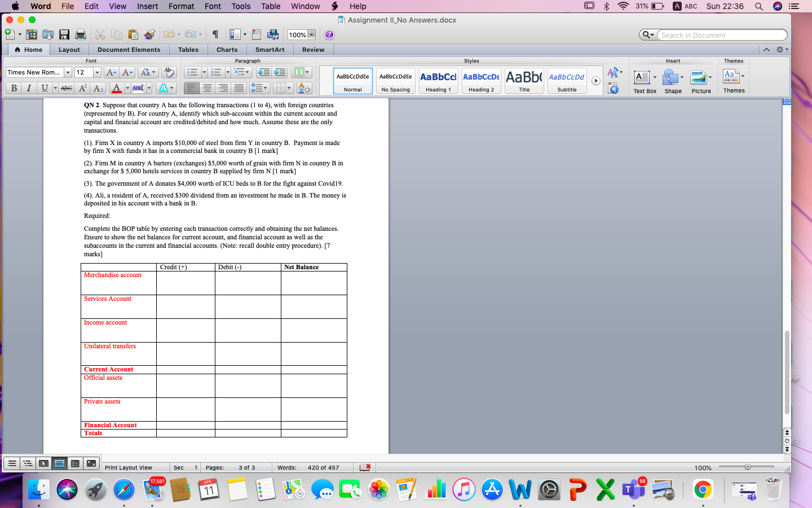Click the Search in Document field
This screenshot has height=508, width=812.
pyautogui.click(x=722, y=34)
